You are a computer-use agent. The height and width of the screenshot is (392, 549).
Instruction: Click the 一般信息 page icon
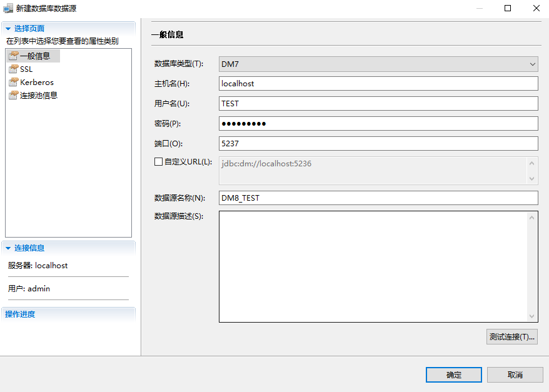13,56
